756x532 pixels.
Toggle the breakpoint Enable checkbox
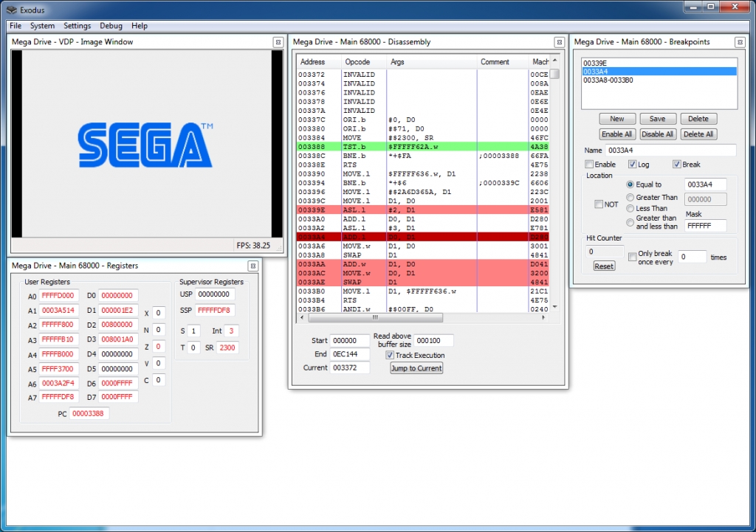click(589, 165)
